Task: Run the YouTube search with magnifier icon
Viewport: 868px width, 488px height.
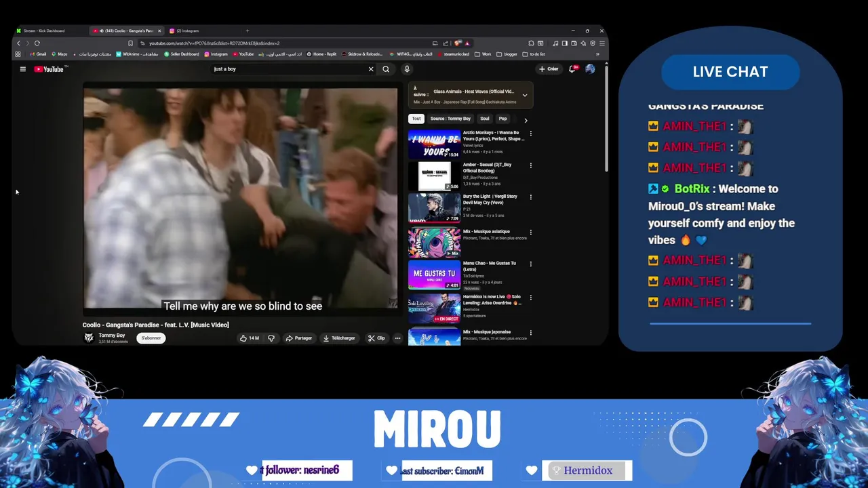Action: [x=386, y=69]
